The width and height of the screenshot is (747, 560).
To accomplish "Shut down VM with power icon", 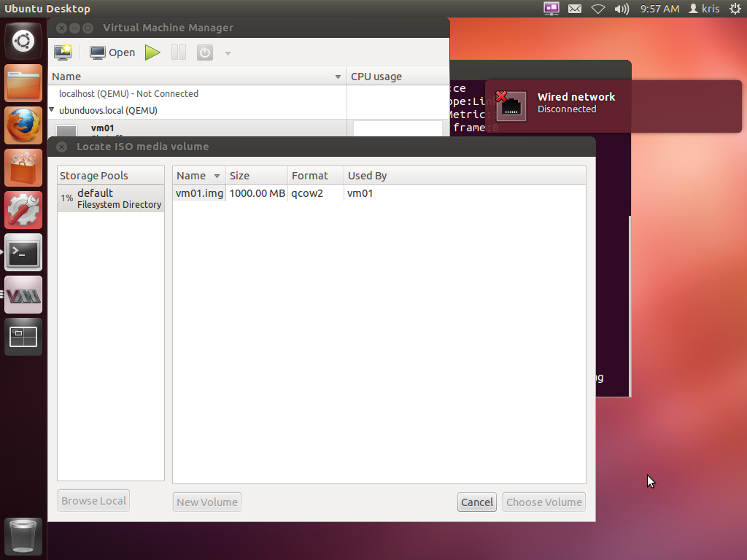I will [x=205, y=52].
